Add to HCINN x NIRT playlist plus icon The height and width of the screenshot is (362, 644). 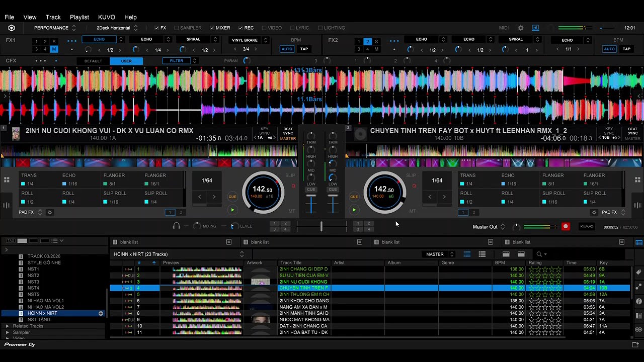click(101, 313)
